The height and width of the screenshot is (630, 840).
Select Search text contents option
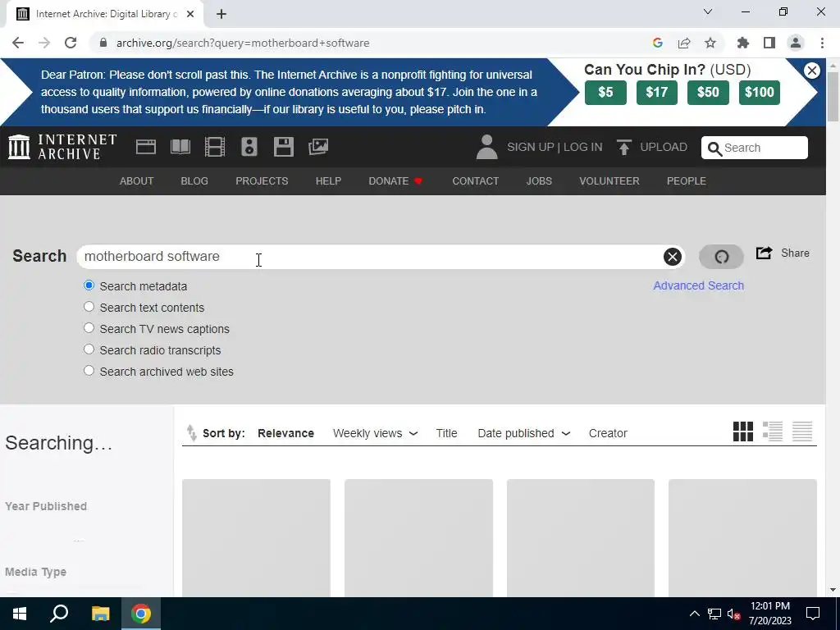point(89,307)
